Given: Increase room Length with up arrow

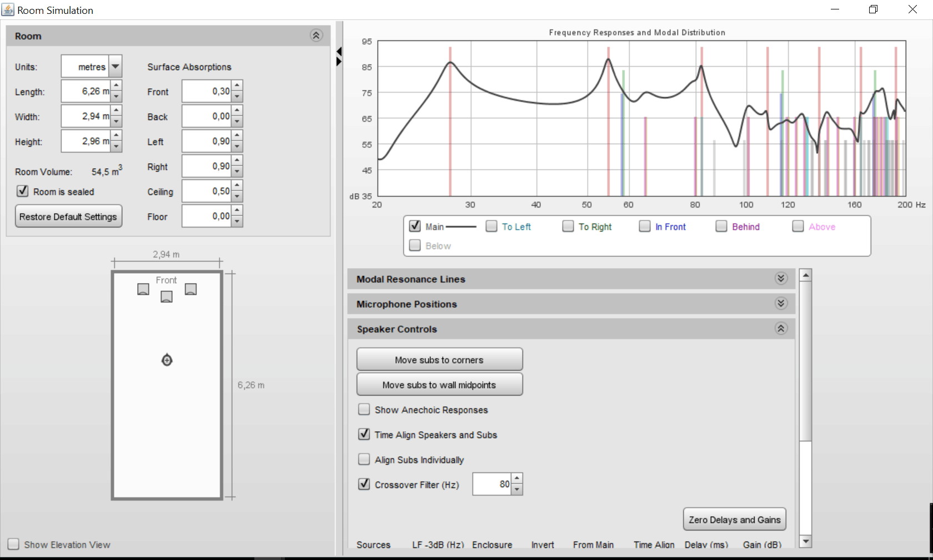Looking at the screenshot, I should click(116, 85).
